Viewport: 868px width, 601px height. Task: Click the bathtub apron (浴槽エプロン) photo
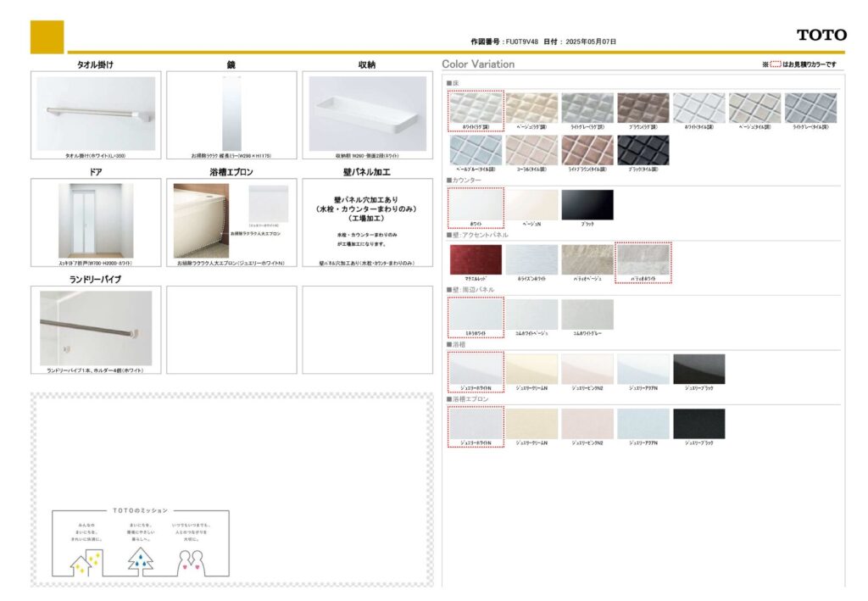pyautogui.click(x=201, y=220)
